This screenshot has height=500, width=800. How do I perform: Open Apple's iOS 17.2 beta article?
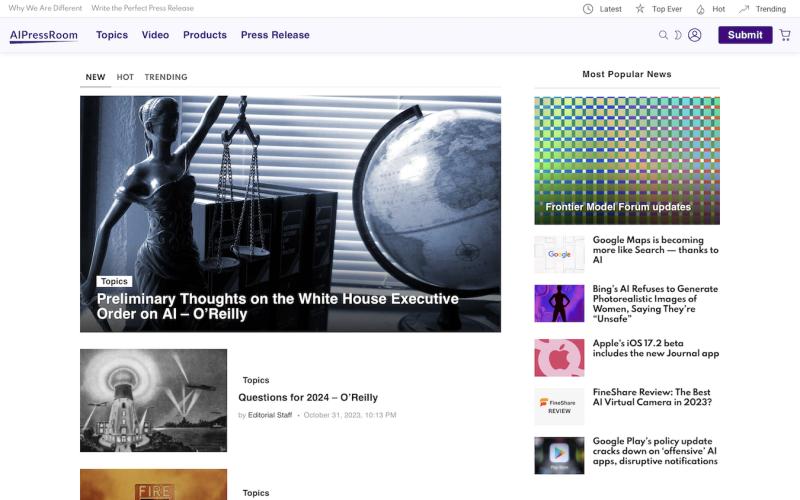click(x=656, y=348)
